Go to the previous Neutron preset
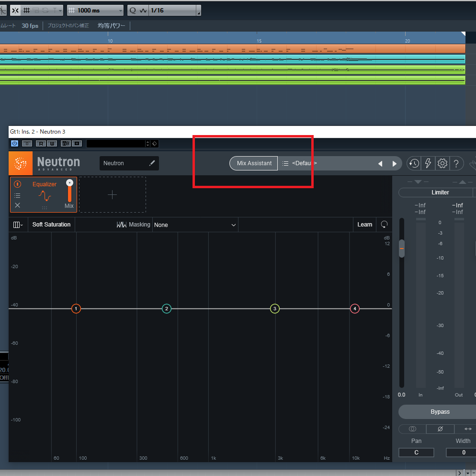Image resolution: width=476 pixels, height=476 pixels. coord(380,164)
